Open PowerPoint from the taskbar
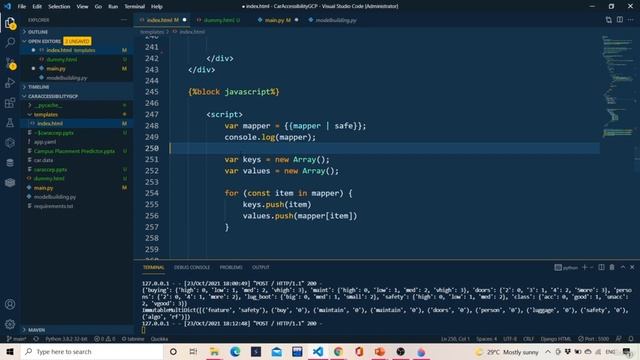640x360 pixels. [380, 351]
